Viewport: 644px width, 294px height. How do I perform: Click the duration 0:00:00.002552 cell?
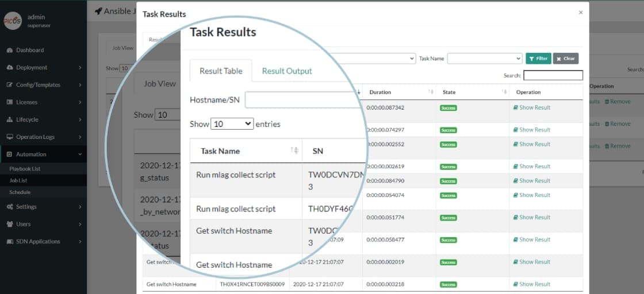coord(385,144)
